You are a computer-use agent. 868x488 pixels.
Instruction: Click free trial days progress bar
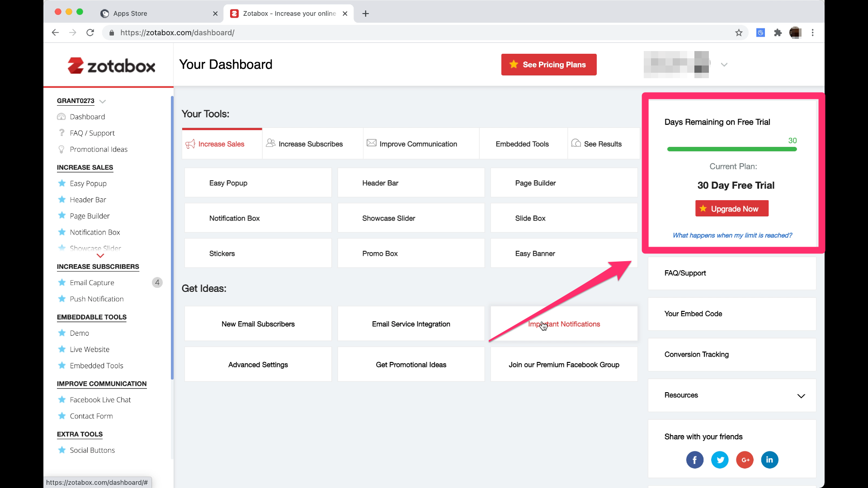(732, 149)
